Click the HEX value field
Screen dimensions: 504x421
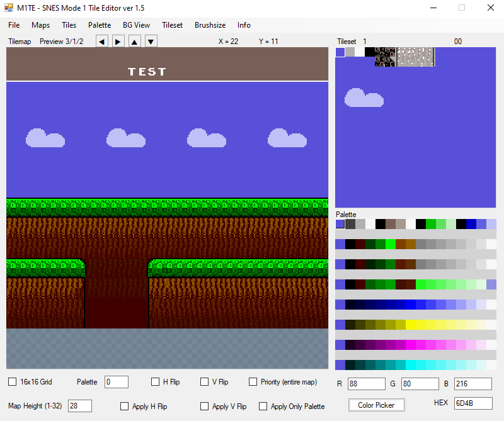[x=472, y=403]
